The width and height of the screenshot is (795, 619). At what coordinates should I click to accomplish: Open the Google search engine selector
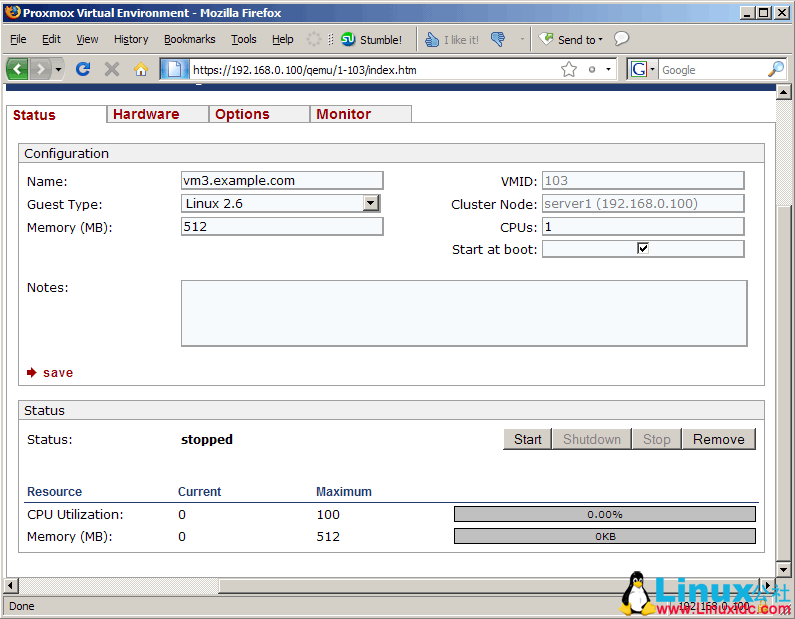642,69
